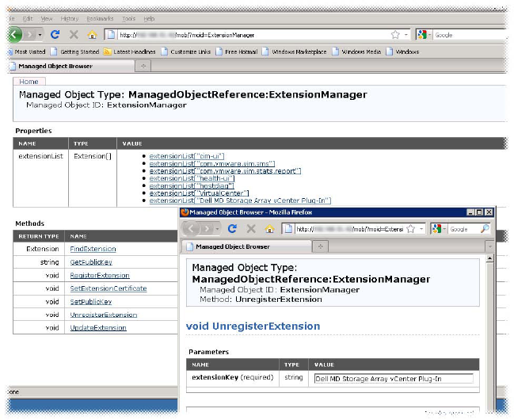Open the RegisterExtension method
This screenshot has width=514, height=420.
pyautogui.click(x=100, y=275)
